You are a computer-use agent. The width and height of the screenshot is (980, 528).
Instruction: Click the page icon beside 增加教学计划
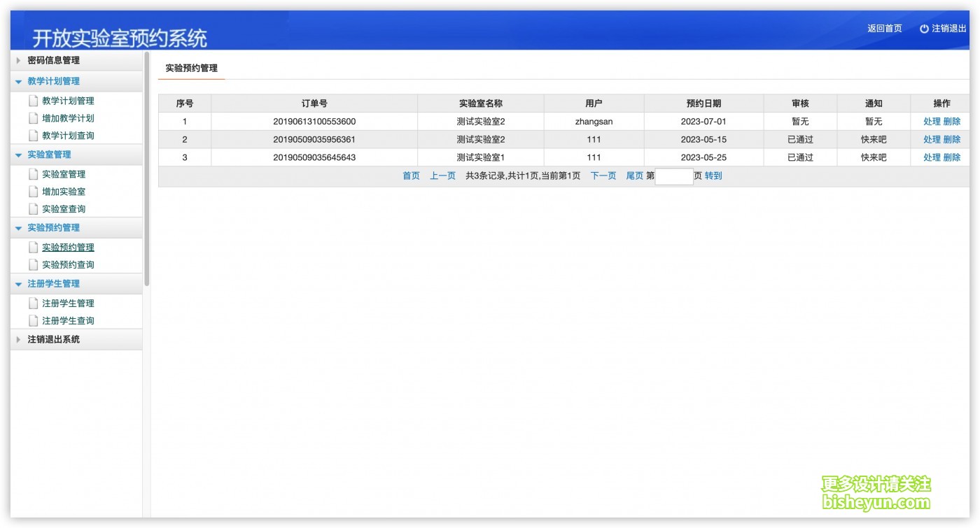tap(33, 118)
